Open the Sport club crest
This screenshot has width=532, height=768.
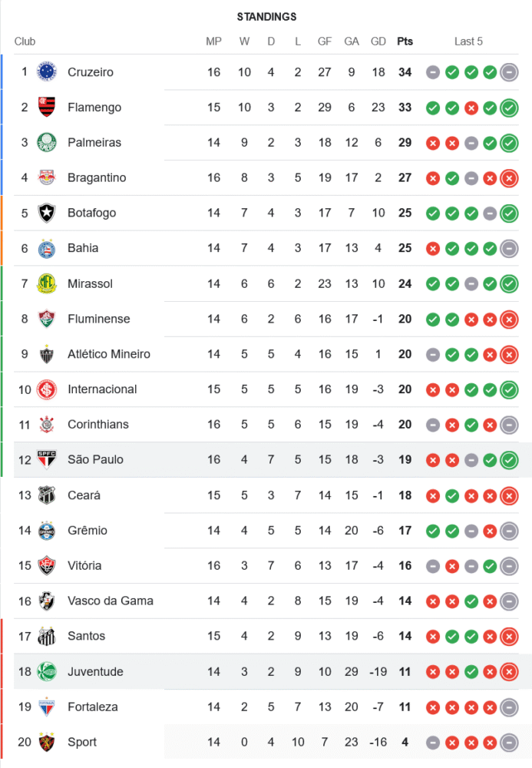click(x=47, y=742)
